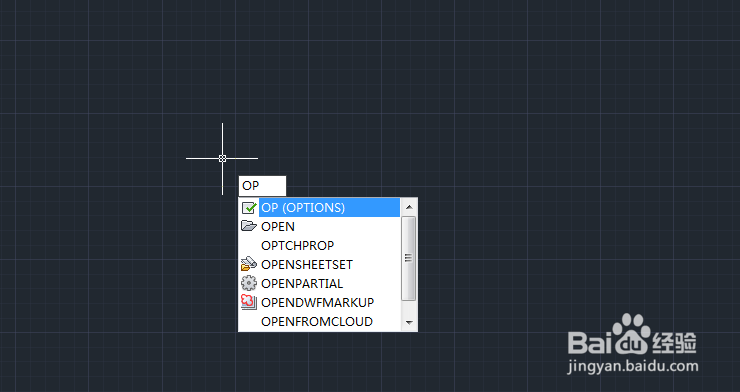
Task: Select OP (OPTIONS) suggestion
Action: pos(320,208)
